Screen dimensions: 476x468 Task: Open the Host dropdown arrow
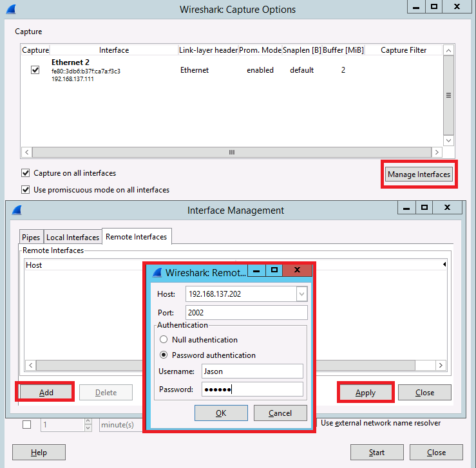[x=301, y=294]
